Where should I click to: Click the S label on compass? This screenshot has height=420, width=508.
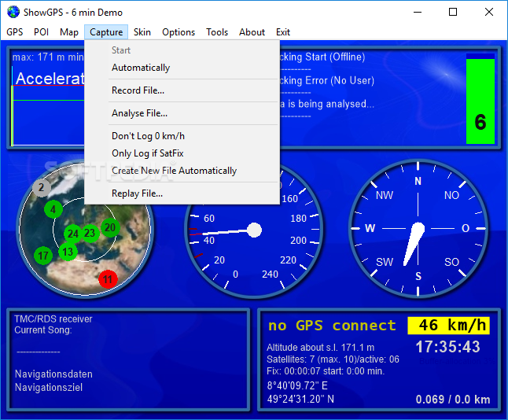point(418,276)
